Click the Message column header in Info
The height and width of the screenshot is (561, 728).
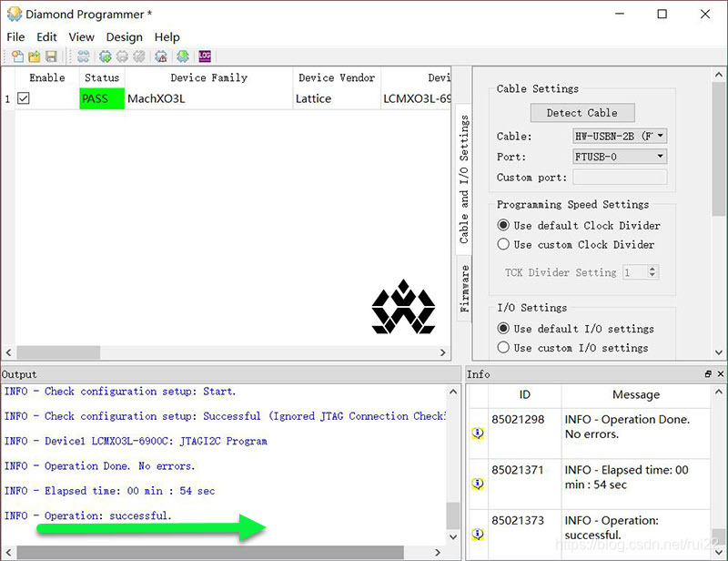(x=636, y=394)
